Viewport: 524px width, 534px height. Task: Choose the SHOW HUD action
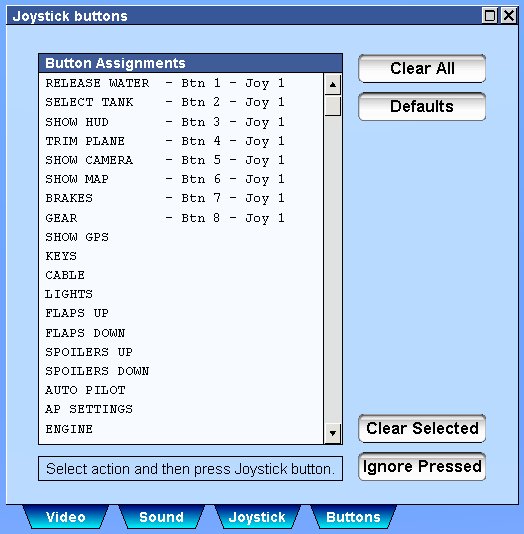pyautogui.click(x=181, y=122)
